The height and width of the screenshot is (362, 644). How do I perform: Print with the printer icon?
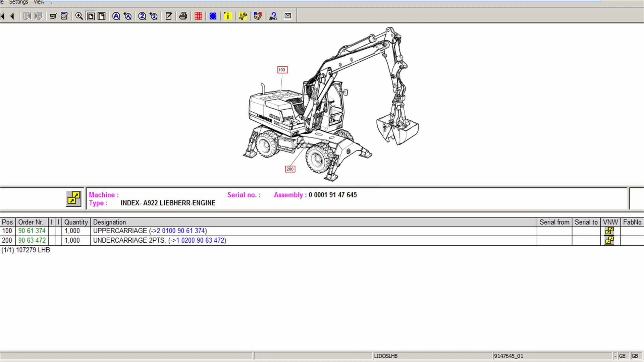[183, 16]
